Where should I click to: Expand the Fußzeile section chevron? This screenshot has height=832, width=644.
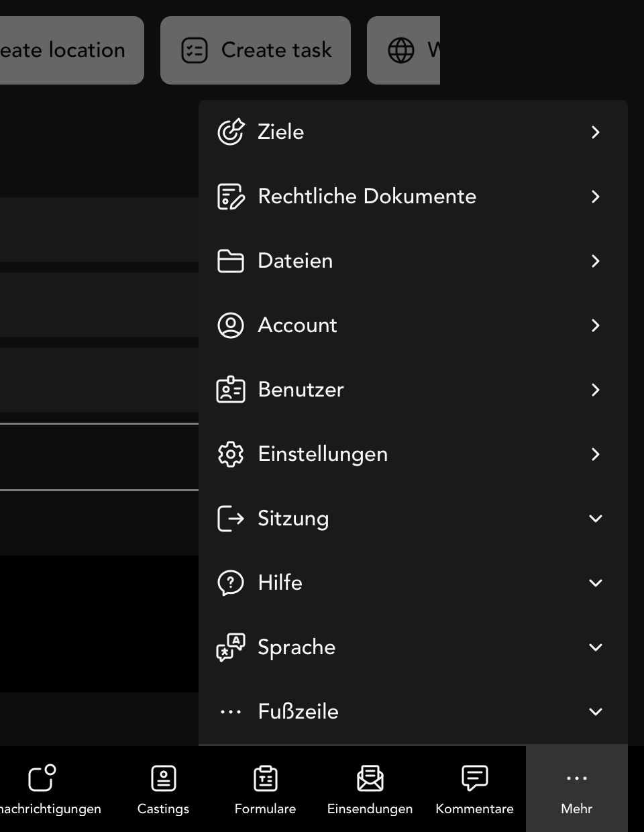pyautogui.click(x=596, y=712)
